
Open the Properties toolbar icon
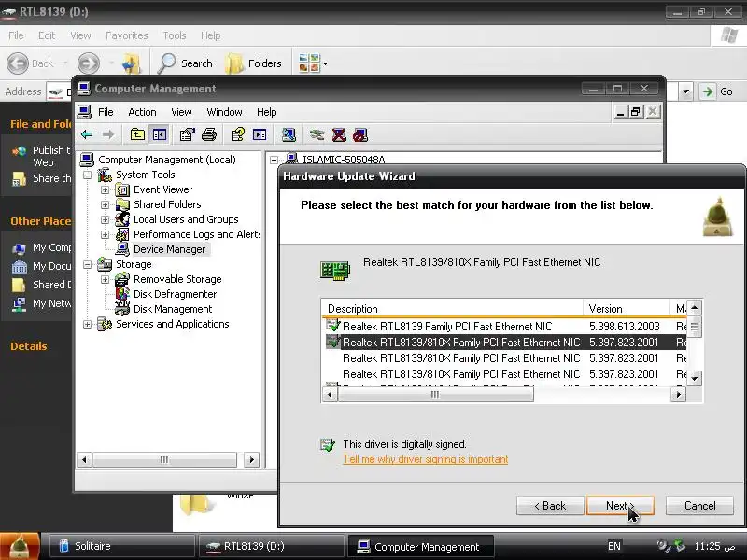[x=188, y=134]
